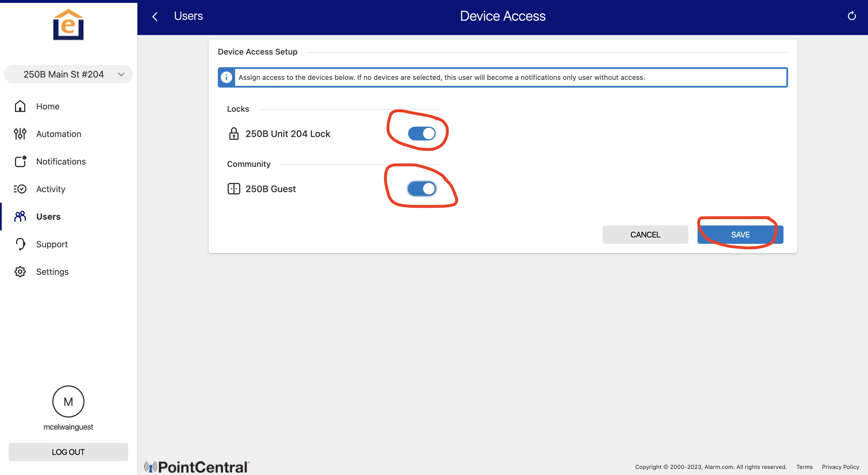Toggle off 250B Unit 204 Lock access

pos(422,134)
